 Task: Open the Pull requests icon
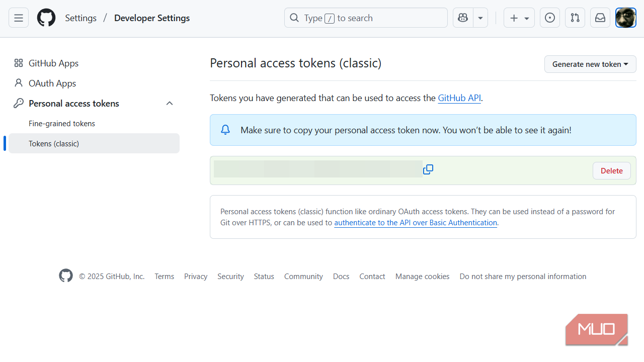575,18
